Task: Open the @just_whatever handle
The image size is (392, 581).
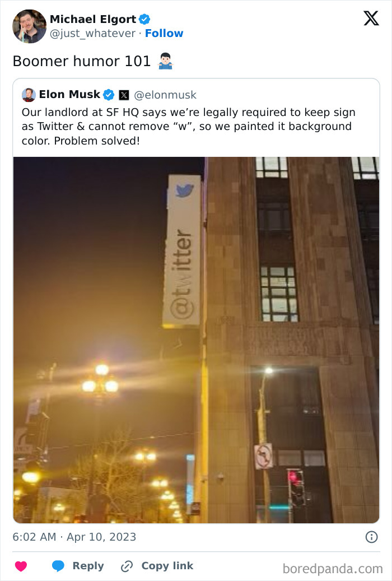Action: [92, 34]
